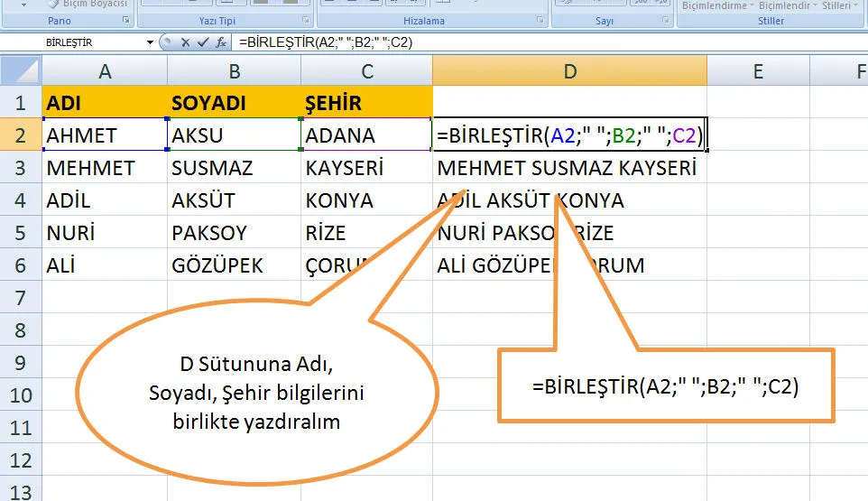Select column A header
868x501 pixels.
click(105, 70)
